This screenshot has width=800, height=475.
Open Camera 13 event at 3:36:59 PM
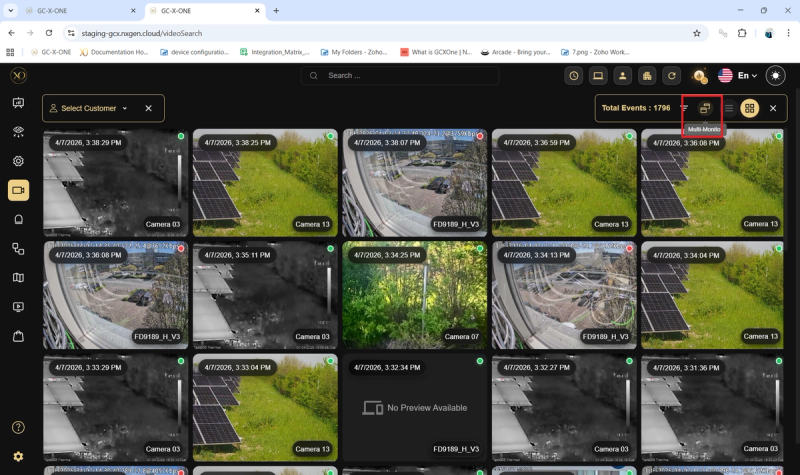pyautogui.click(x=564, y=183)
